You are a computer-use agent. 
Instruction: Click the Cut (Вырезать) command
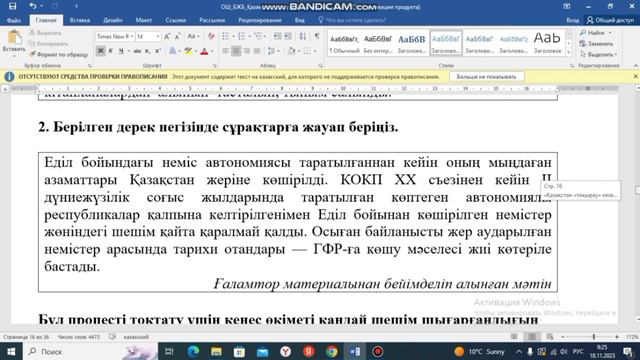(x=45, y=33)
